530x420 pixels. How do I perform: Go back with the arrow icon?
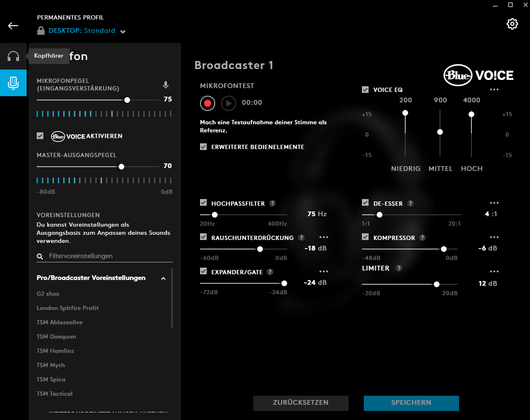13,26
